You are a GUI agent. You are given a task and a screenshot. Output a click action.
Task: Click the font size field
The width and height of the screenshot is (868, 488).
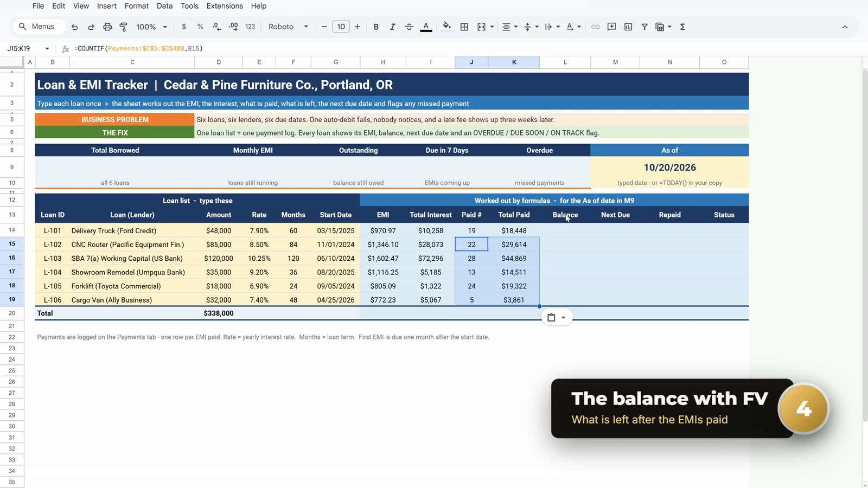tap(341, 27)
